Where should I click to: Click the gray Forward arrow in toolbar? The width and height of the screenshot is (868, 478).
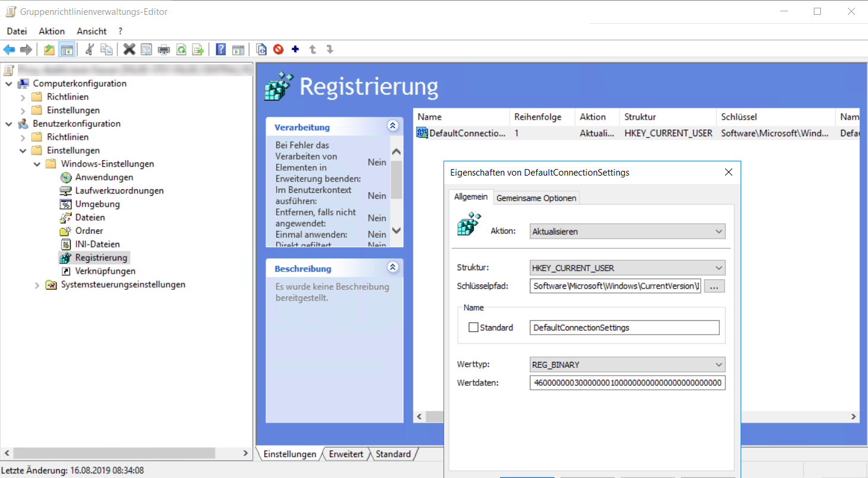[x=26, y=49]
